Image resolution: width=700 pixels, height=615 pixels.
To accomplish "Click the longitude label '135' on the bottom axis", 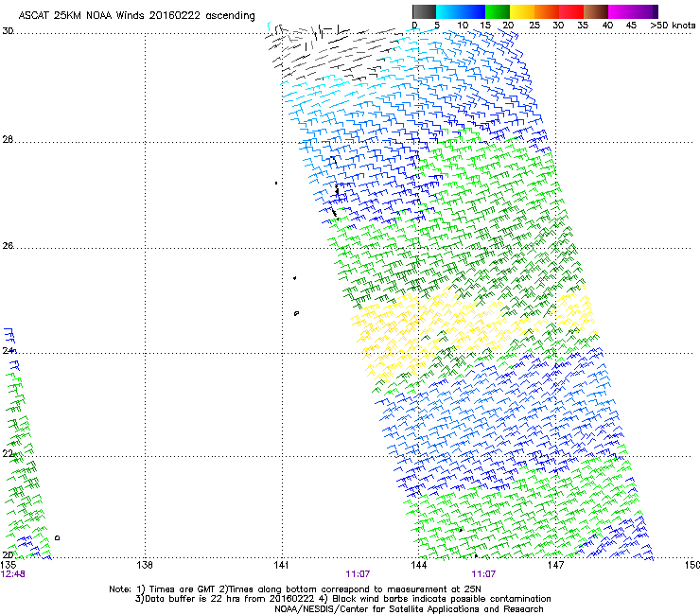I will click(x=8, y=565).
